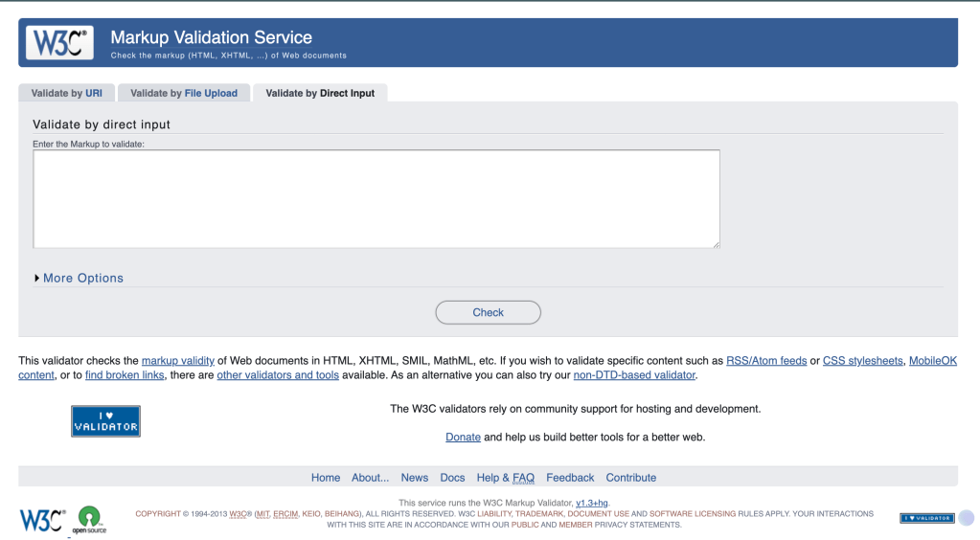This screenshot has width=980, height=540.
Task: Click the Markup Validation Service title
Action: point(212,37)
